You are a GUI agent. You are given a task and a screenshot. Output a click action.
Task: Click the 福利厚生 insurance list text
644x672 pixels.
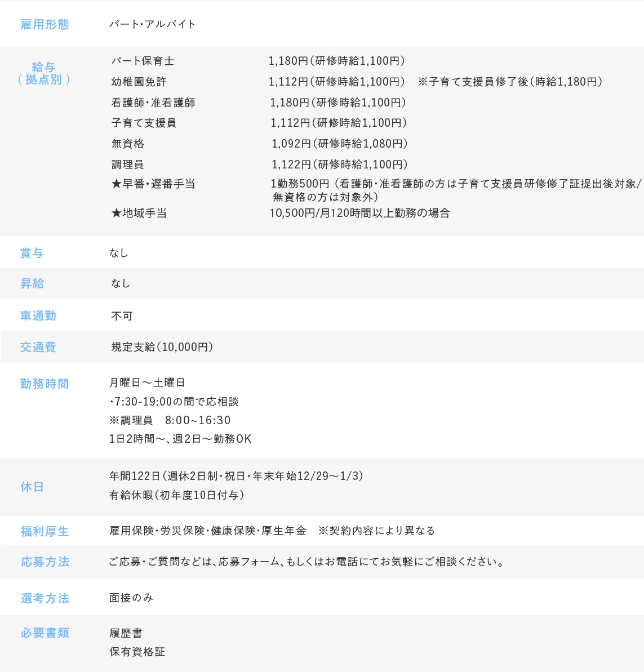(x=208, y=531)
